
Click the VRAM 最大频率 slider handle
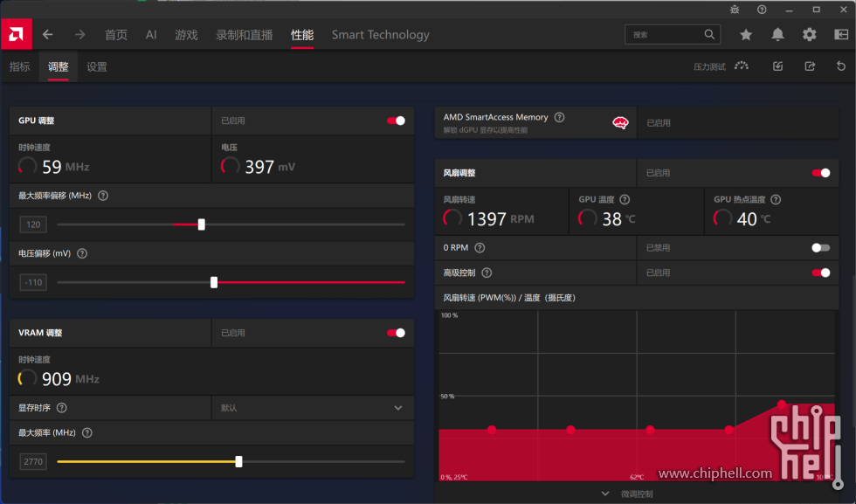238,461
